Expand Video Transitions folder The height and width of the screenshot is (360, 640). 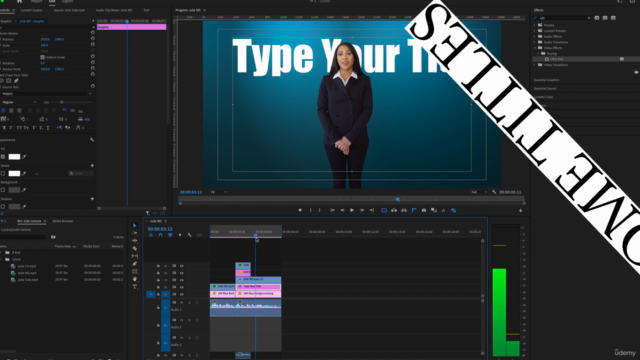click(x=535, y=64)
